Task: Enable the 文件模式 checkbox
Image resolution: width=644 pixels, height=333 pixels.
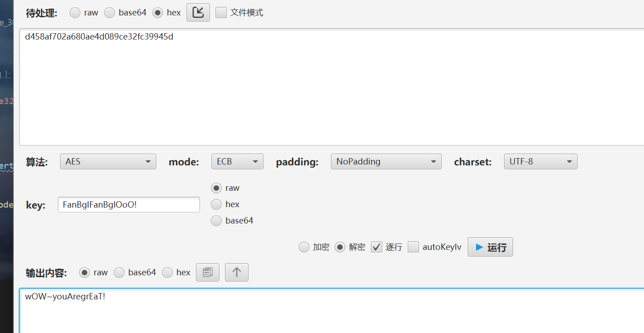Action: click(x=221, y=13)
